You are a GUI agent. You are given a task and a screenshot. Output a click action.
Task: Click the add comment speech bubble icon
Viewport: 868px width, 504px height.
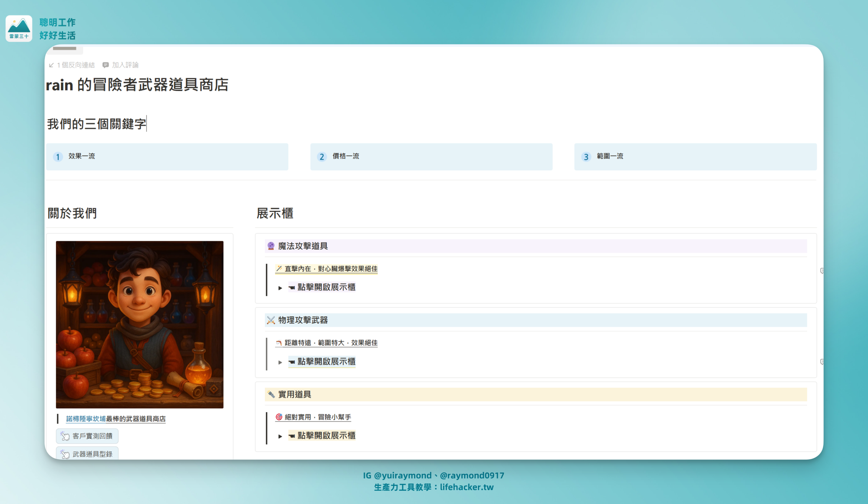pyautogui.click(x=105, y=65)
